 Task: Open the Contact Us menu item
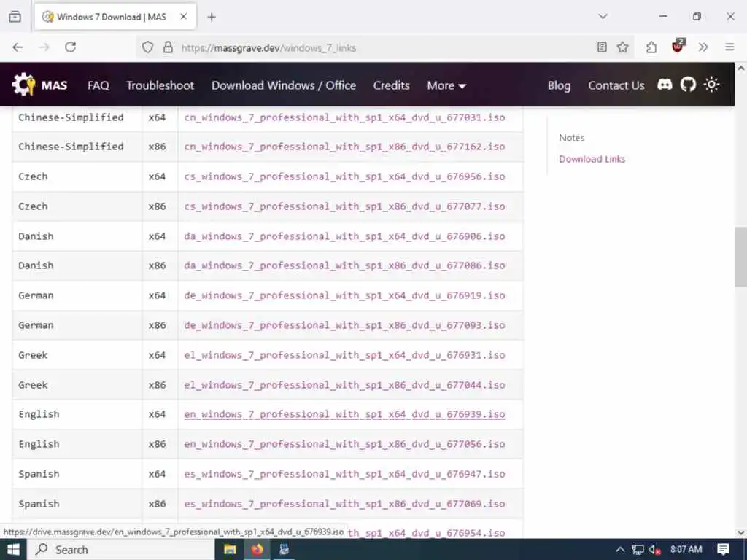click(x=616, y=85)
